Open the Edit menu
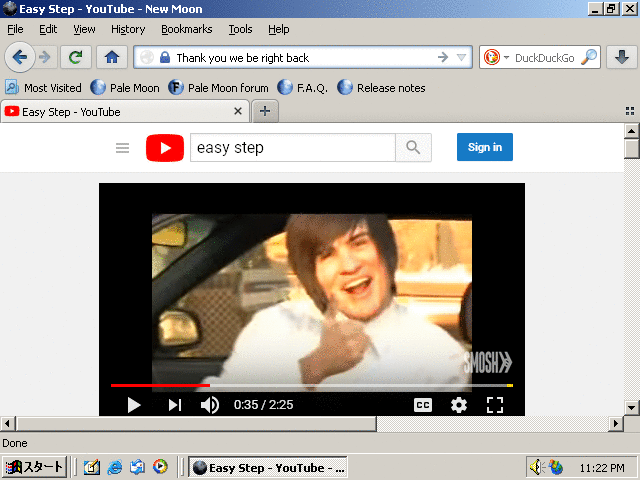 (48, 29)
